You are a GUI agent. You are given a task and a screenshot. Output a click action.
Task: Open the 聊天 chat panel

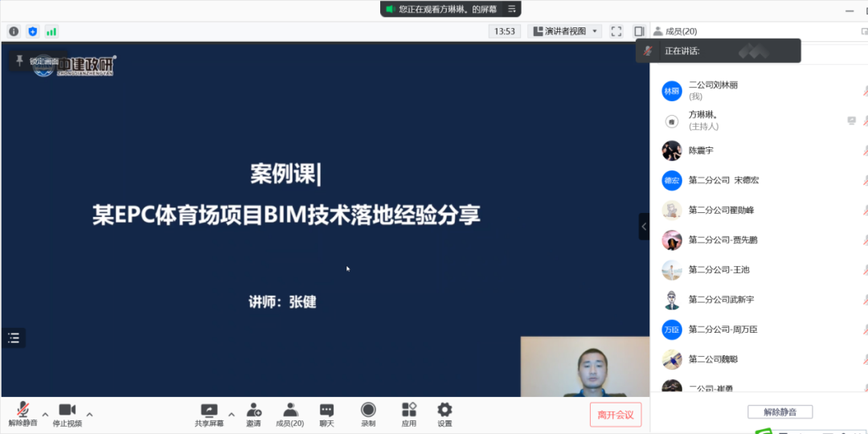(x=326, y=414)
